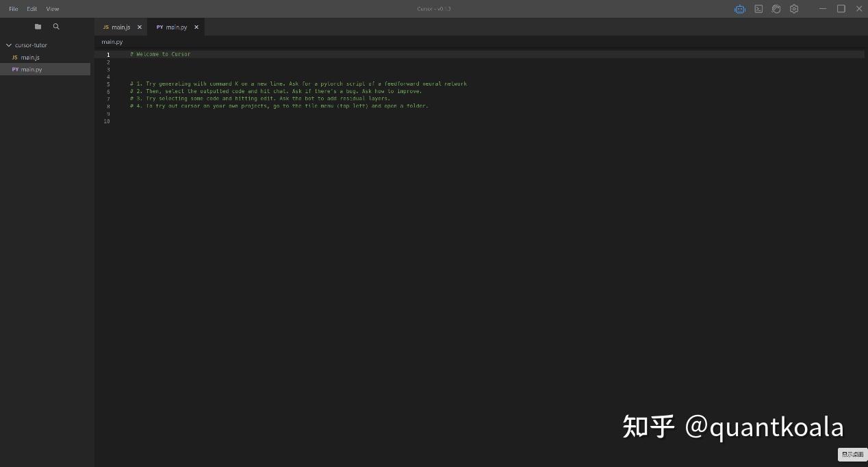Screen dimensions: 868x467
Task: Click the main.py breadcrumb above the editor
Action: tap(112, 41)
